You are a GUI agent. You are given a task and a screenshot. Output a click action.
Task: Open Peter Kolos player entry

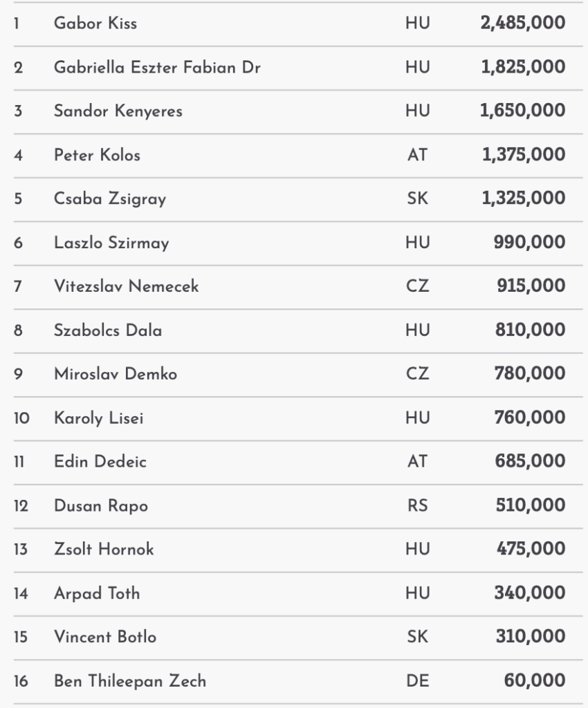pyautogui.click(x=97, y=155)
